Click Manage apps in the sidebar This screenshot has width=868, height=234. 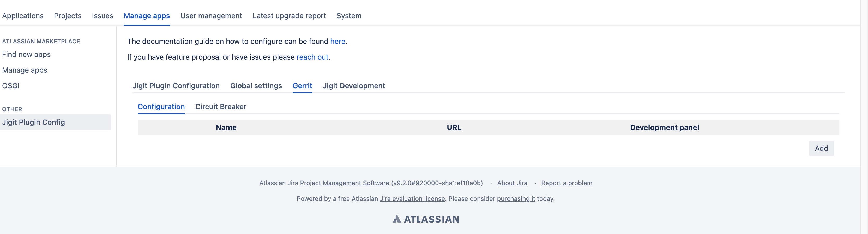25,70
